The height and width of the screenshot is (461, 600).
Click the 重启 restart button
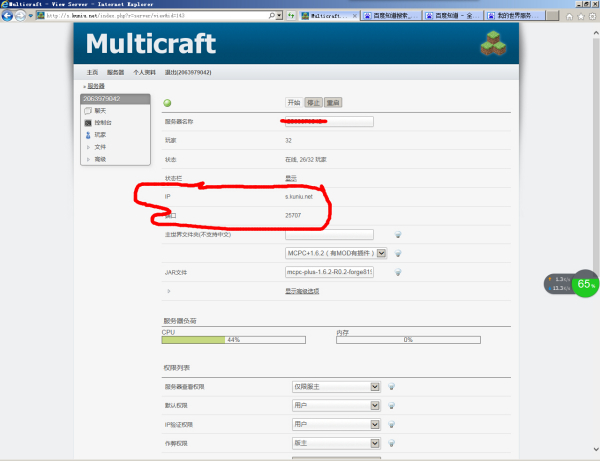click(x=333, y=103)
